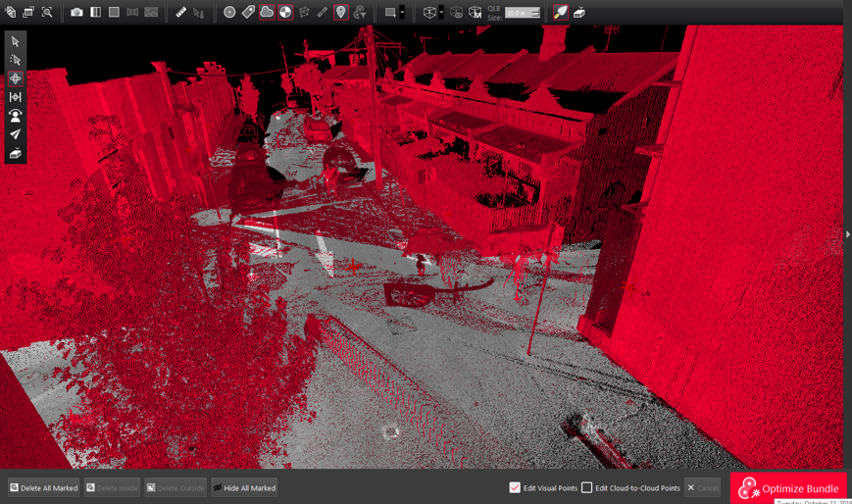The image size is (852, 504).
Task: Click Delete All Marked button
Action: (43, 487)
